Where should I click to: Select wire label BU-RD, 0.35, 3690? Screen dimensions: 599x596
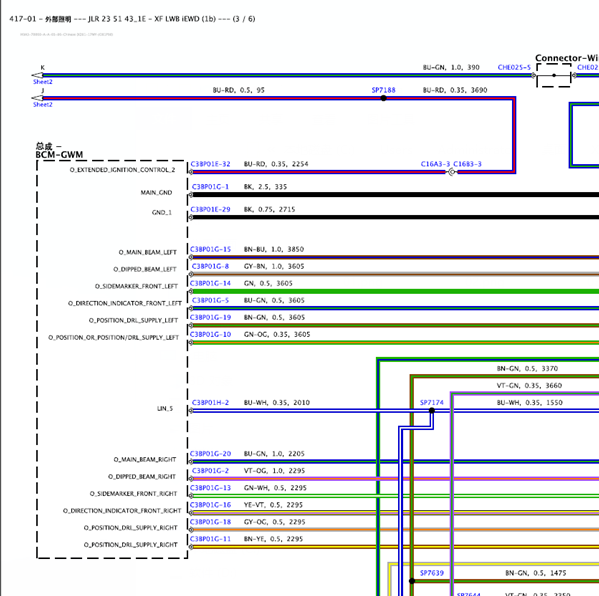pyautogui.click(x=455, y=90)
